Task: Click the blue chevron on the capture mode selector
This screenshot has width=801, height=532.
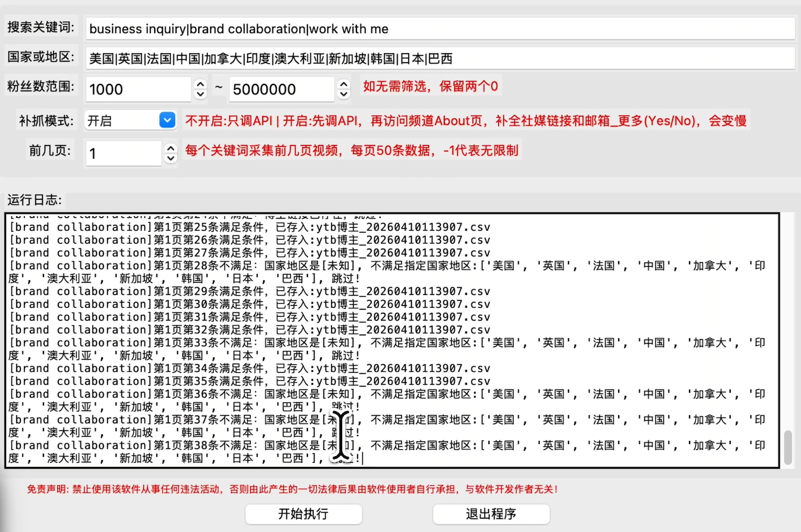Action: coord(166,120)
